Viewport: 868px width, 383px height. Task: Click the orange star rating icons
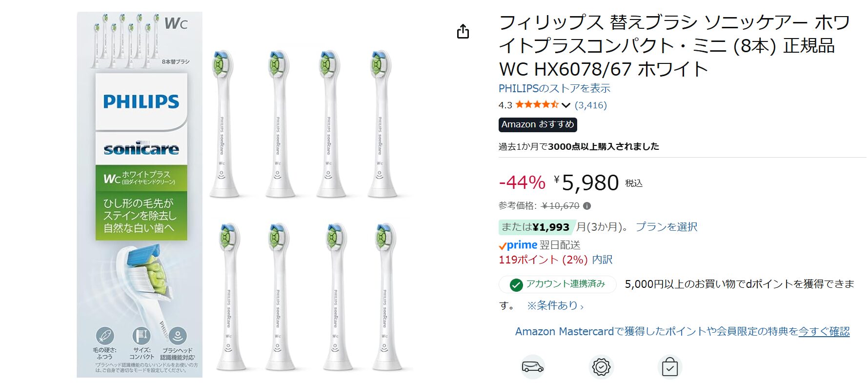coord(537,104)
